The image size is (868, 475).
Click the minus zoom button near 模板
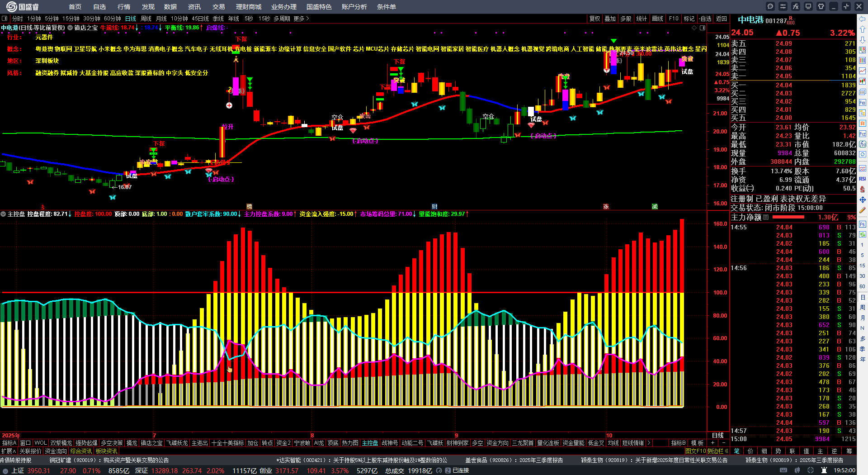click(x=724, y=443)
